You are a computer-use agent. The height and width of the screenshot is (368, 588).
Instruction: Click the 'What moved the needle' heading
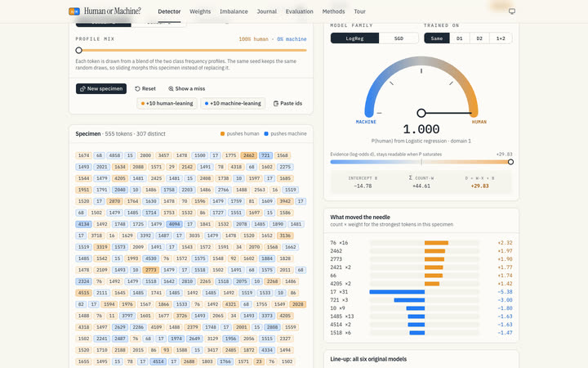click(360, 217)
